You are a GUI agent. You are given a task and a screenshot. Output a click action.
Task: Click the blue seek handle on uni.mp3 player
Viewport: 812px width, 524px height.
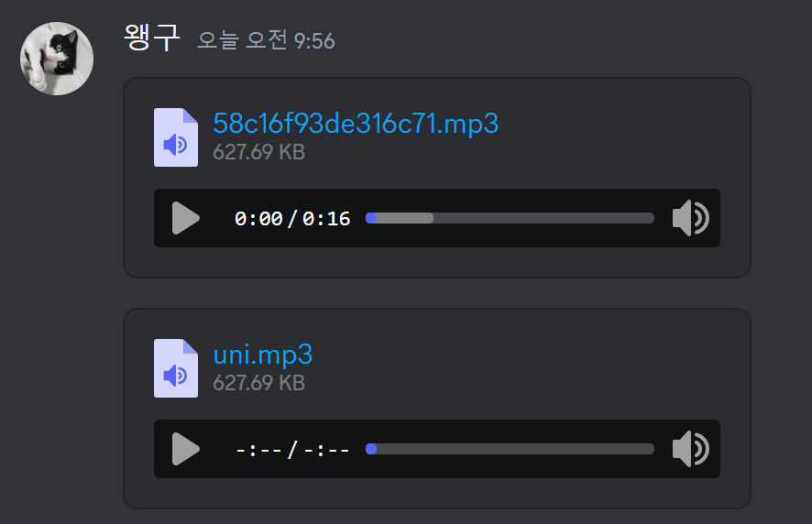(x=371, y=449)
